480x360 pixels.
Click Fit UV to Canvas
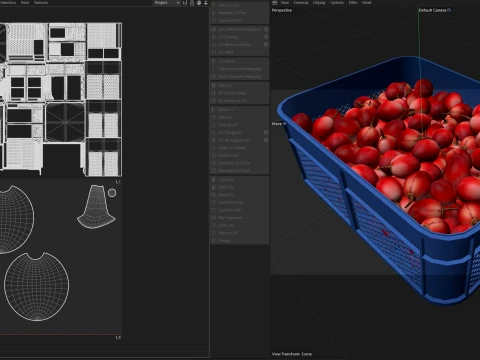click(x=239, y=93)
